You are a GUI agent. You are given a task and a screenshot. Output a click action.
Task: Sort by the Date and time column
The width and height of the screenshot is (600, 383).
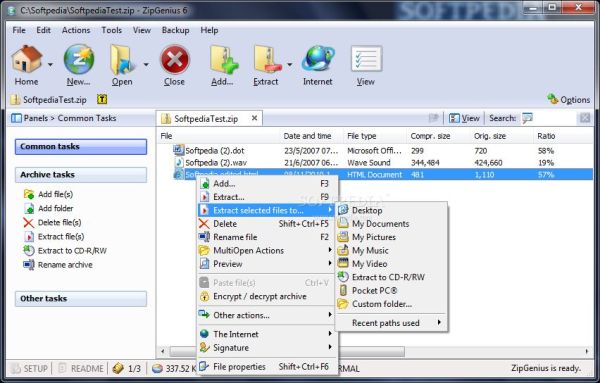(312, 136)
